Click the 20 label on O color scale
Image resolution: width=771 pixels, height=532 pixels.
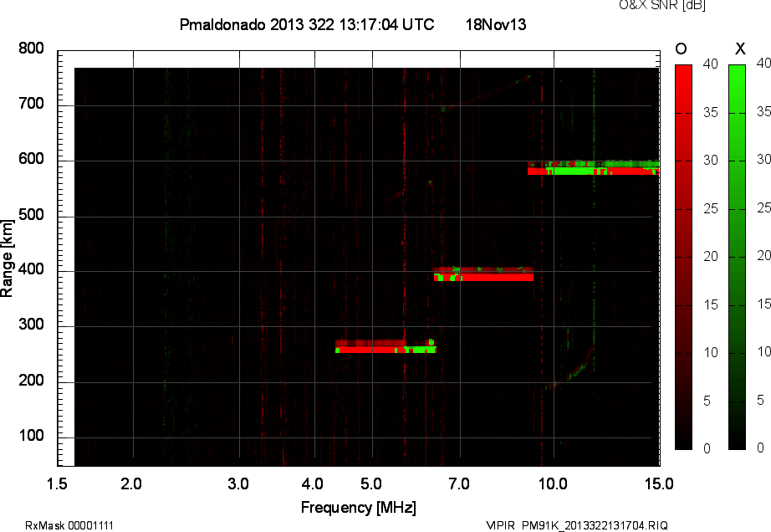click(x=710, y=256)
